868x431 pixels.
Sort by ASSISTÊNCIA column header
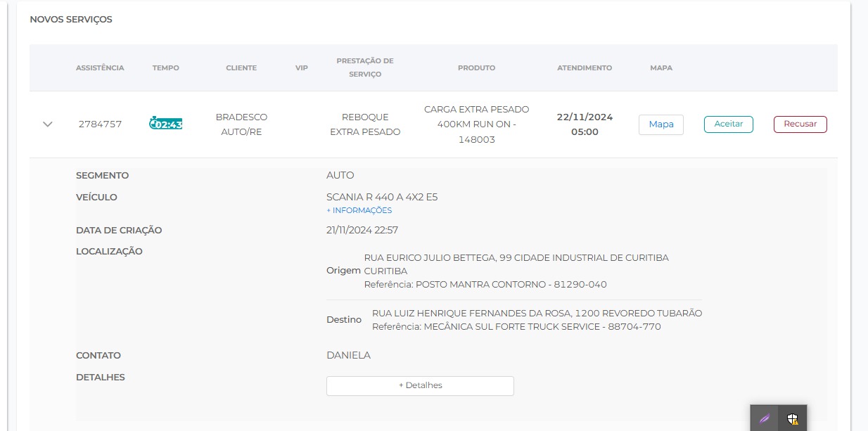(100, 68)
